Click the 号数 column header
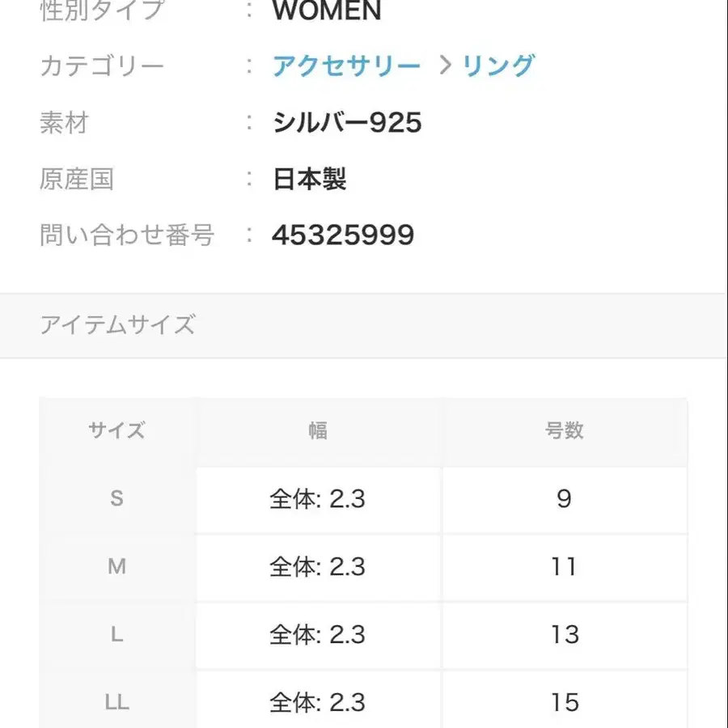Viewport: 728px width, 728px height. click(x=564, y=430)
